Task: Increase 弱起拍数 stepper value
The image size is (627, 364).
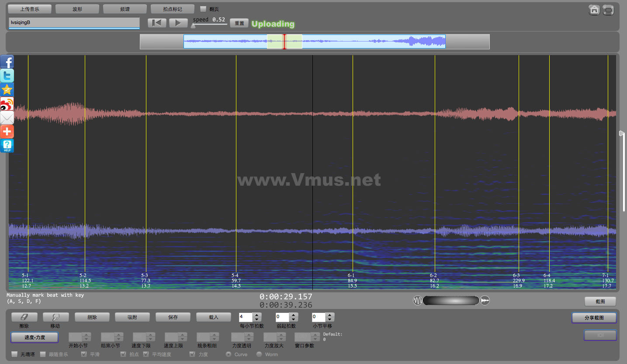Action: [x=294, y=315]
